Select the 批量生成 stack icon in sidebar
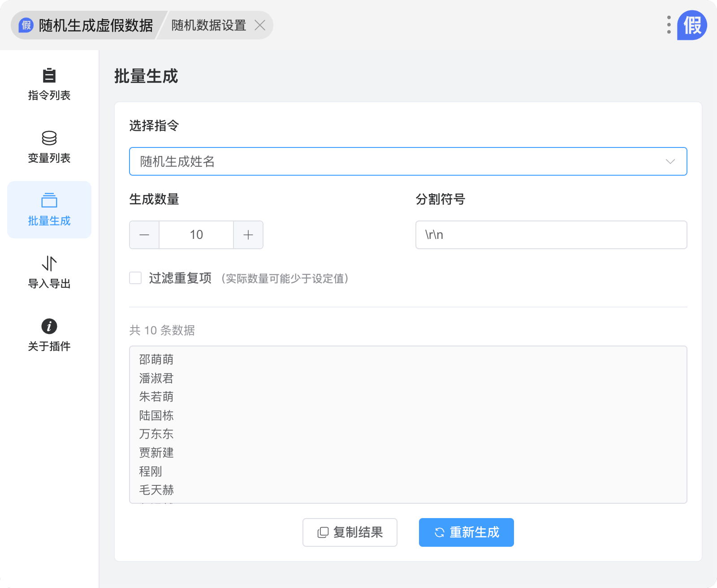Viewport: 717px width, 588px height. (x=49, y=200)
